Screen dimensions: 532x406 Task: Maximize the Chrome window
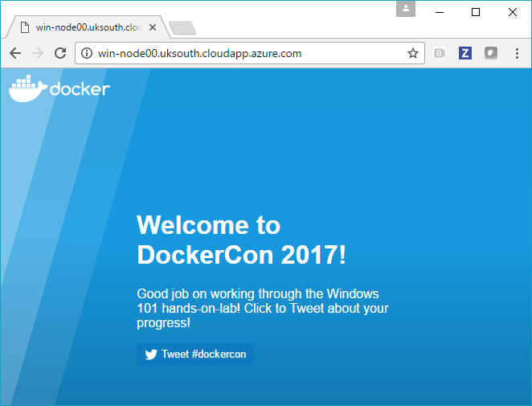(x=476, y=12)
